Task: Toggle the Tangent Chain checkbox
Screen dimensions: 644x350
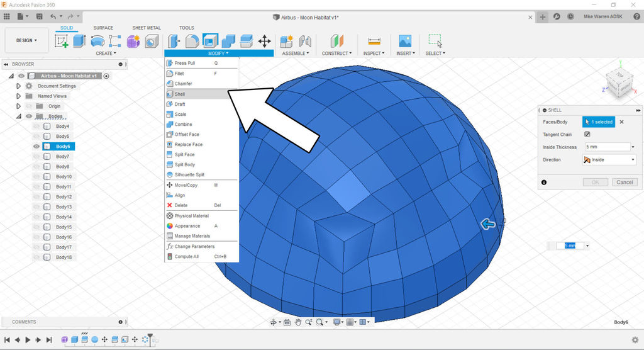Action: tap(587, 135)
